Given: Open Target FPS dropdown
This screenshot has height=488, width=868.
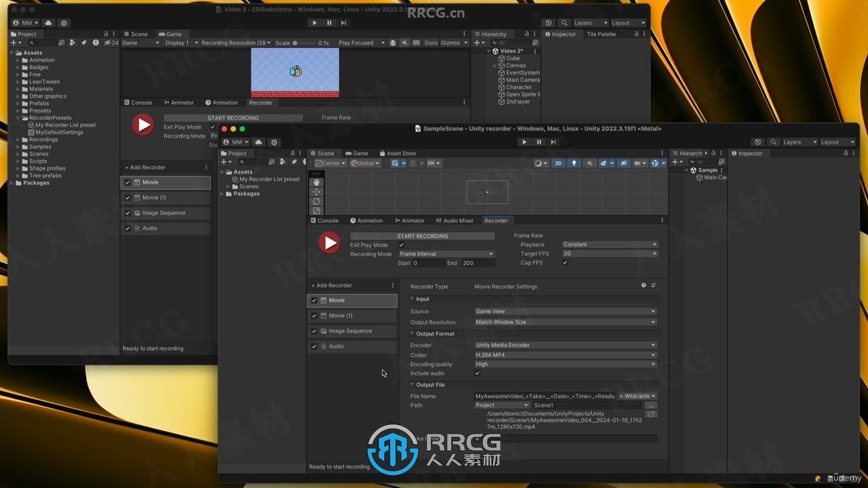Looking at the screenshot, I should (610, 253).
